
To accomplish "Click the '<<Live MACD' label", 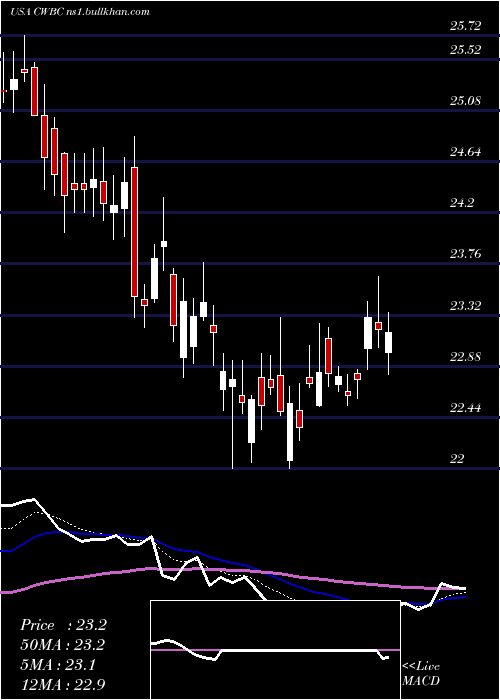I will [x=421, y=674].
